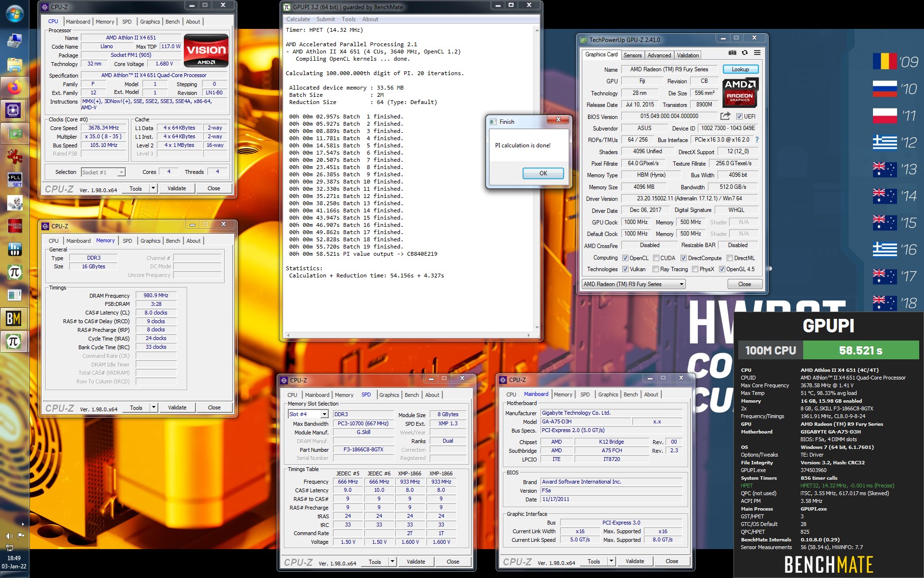Open the Submit menu in GPUPI
The image size is (924, 578).
[x=325, y=19]
